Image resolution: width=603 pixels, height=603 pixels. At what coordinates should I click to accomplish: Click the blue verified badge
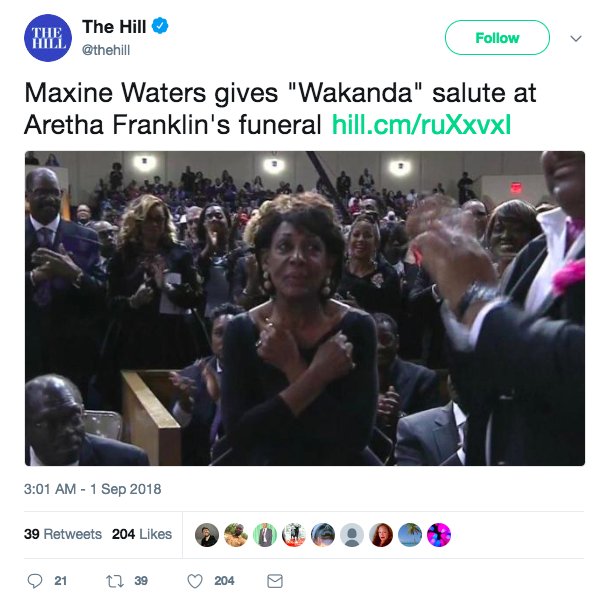[x=160, y=26]
